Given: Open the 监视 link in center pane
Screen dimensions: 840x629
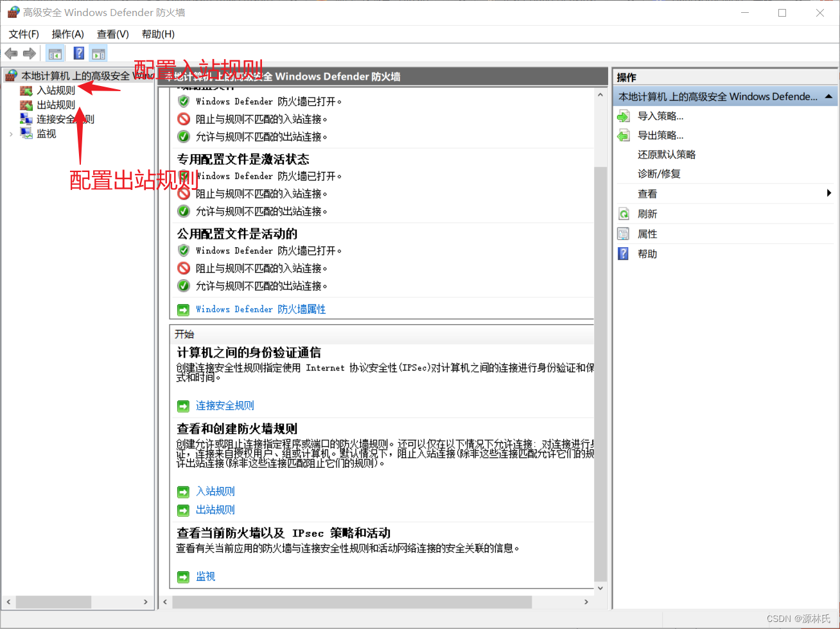Looking at the screenshot, I should [x=206, y=576].
